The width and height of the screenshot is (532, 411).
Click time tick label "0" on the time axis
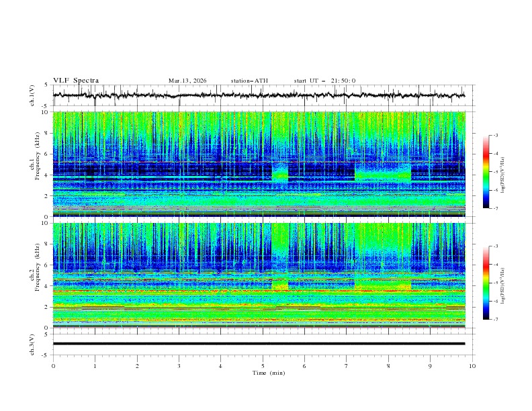(x=53, y=366)
